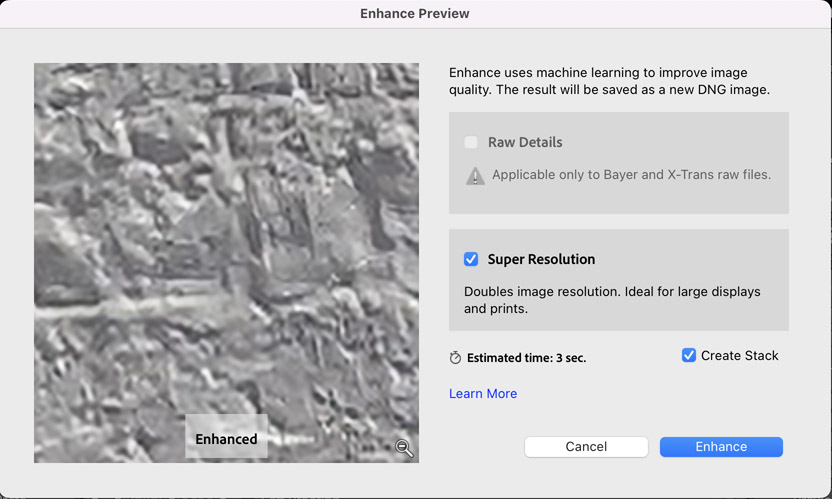Click the stopwatch icon beside Estimated time
Screen dimensions: 832x499
pos(455,357)
